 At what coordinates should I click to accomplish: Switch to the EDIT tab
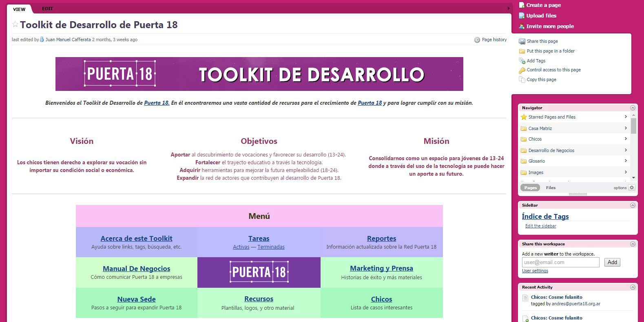(x=48, y=9)
